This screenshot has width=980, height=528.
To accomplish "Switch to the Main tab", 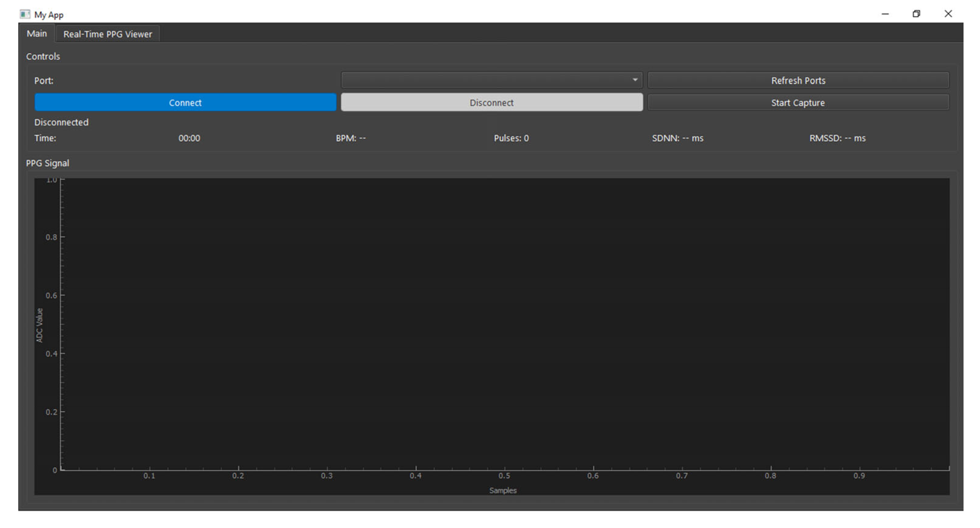I will coord(37,34).
